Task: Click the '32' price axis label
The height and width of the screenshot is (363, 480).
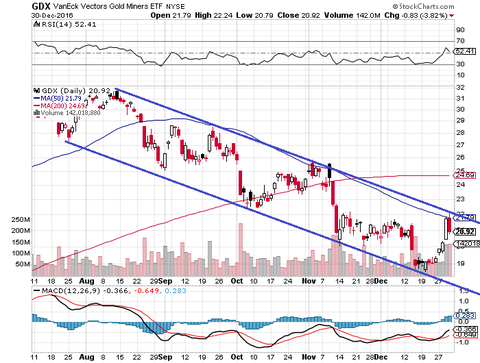Action: [461, 87]
